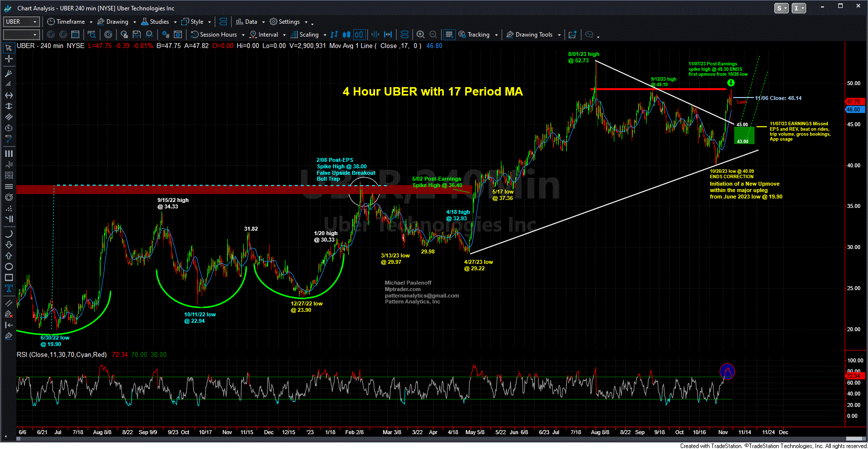Open the S dropdown in title bar
868x449 pixels.
click(781, 8)
